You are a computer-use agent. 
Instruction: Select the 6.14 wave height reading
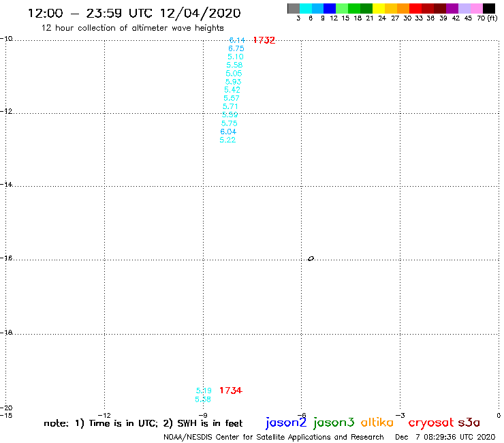click(x=237, y=40)
